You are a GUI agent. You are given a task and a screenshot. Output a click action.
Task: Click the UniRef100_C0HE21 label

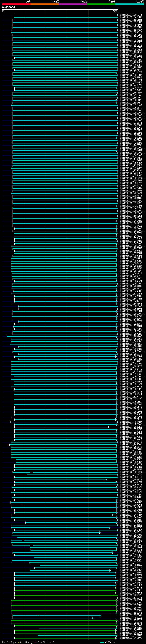131,532
